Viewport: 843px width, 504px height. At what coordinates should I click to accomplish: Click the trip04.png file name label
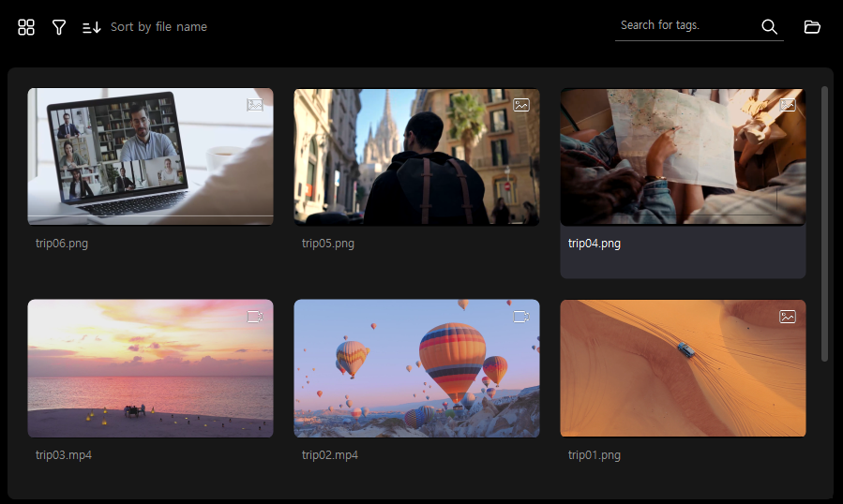(x=595, y=244)
